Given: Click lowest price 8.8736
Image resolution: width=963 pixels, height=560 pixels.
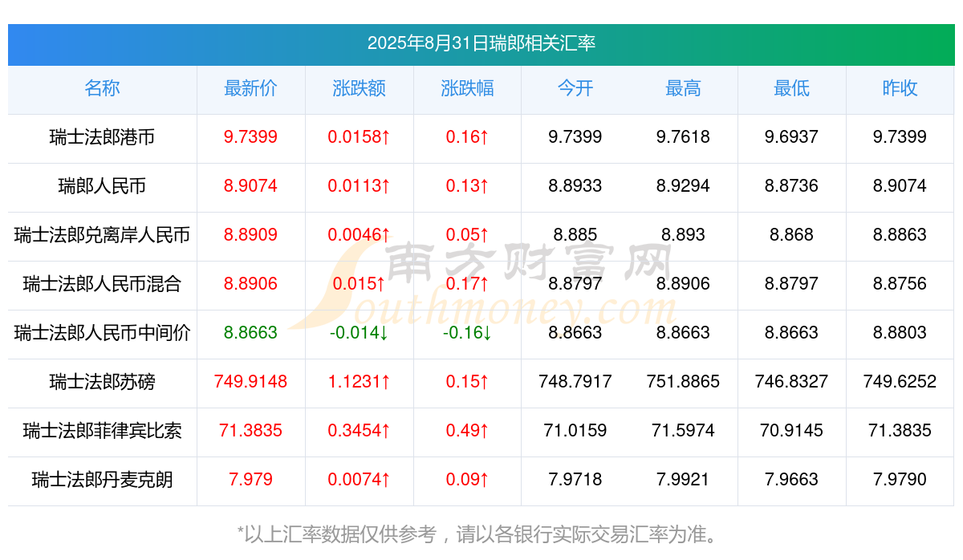Looking at the screenshot, I should (x=791, y=186).
